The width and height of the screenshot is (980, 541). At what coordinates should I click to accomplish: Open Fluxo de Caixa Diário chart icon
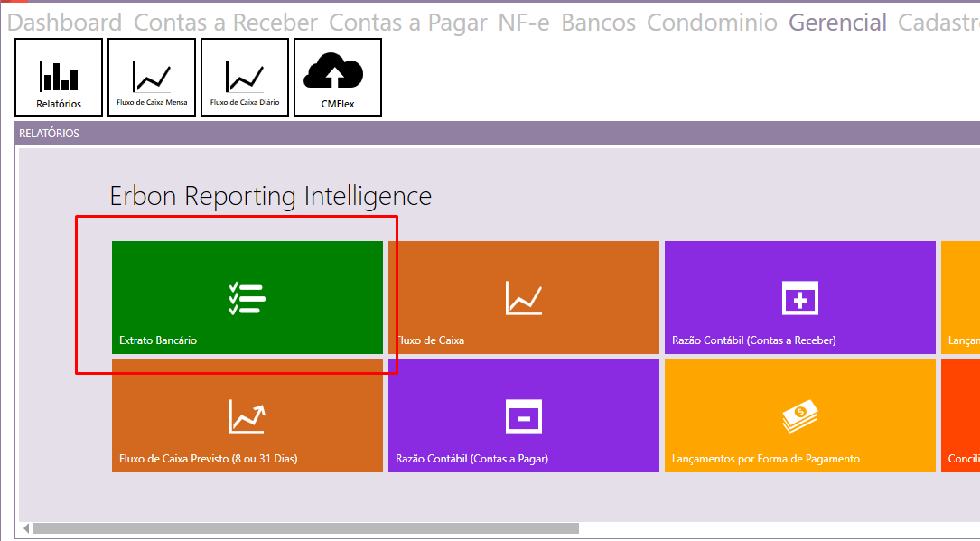click(x=245, y=78)
